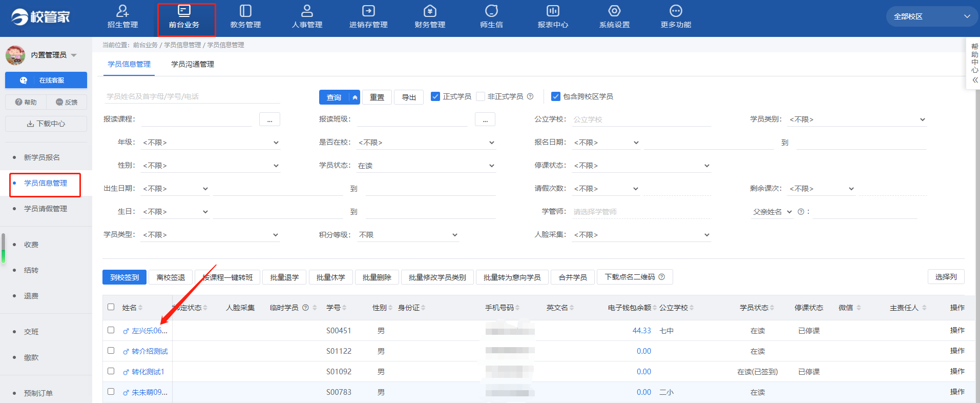
Task: Open 学员请假管理 in the sidebar
Action: tap(46, 209)
